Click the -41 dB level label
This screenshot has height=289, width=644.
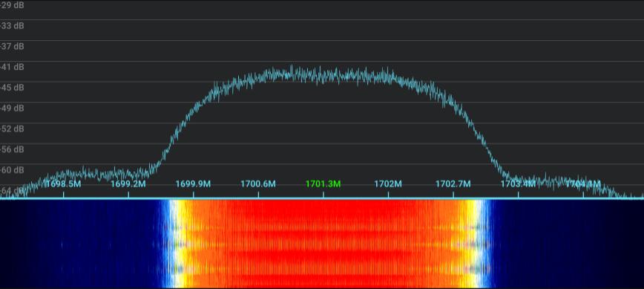(12, 67)
